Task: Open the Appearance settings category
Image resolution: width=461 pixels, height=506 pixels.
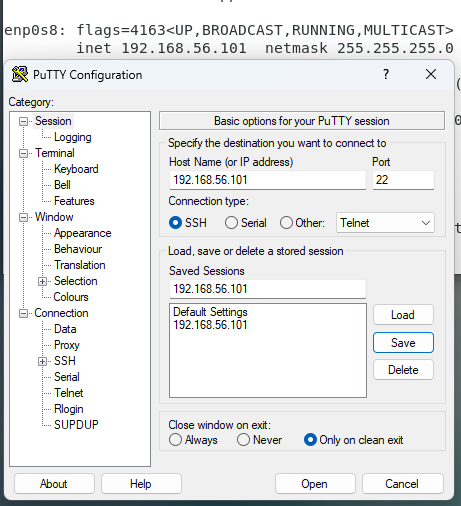Action: (83, 233)
